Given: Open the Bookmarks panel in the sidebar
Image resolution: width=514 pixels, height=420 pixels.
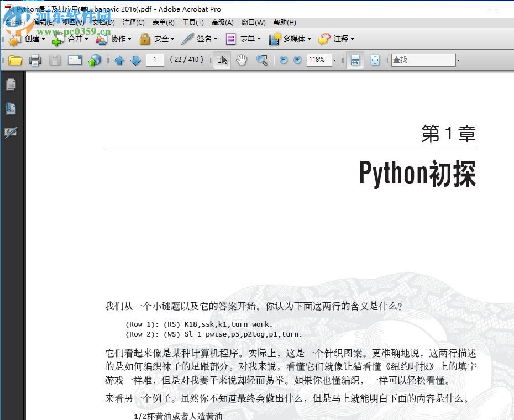Looking at the screenshot, I should click(12, 109).
